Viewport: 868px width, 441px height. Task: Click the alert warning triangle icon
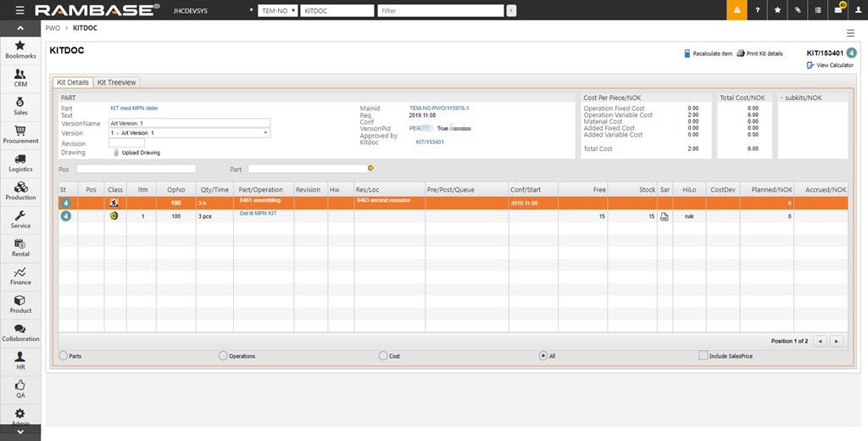[737, 10]
